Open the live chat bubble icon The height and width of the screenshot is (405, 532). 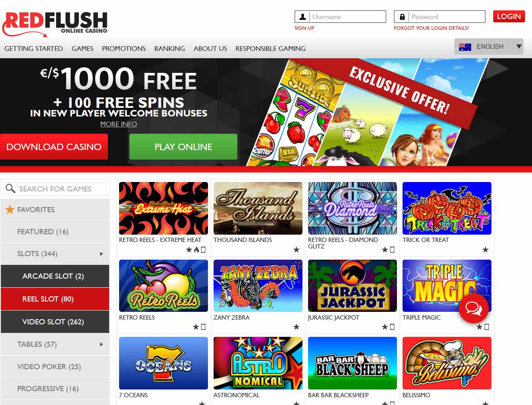(x=473, y=308)
